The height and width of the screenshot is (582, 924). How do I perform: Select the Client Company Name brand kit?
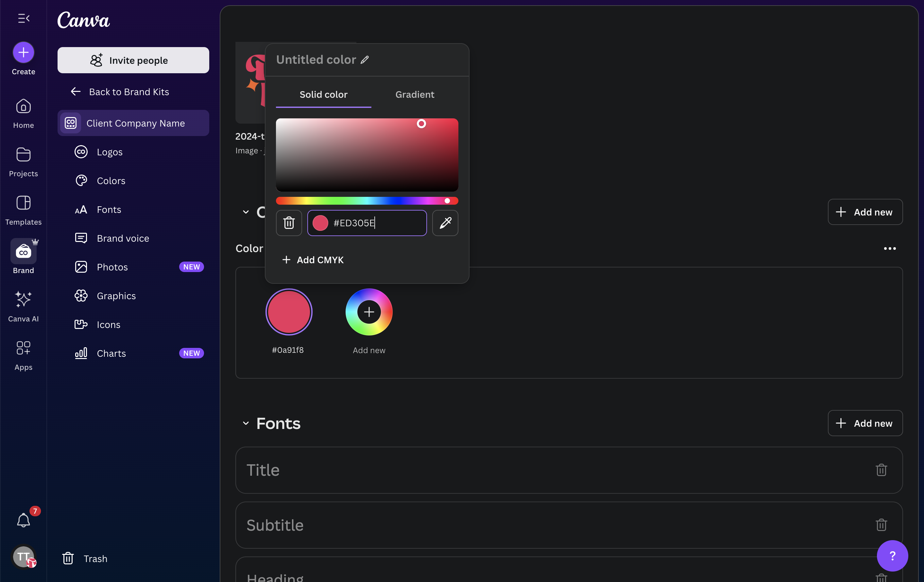point(133,123)
